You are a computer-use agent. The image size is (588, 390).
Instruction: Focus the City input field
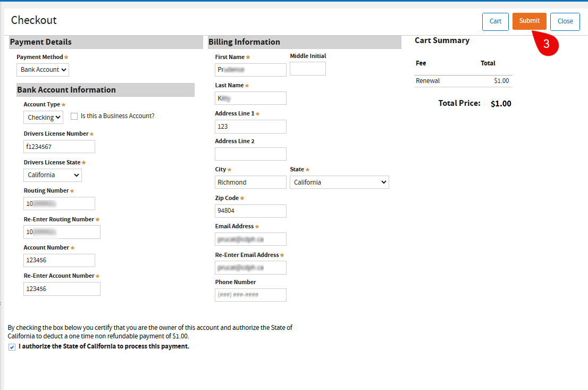250,182
